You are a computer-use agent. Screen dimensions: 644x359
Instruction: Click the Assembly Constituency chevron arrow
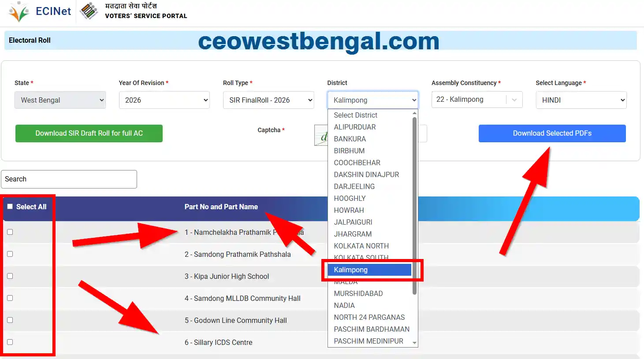pyautogui.click(x=514, y=100)
